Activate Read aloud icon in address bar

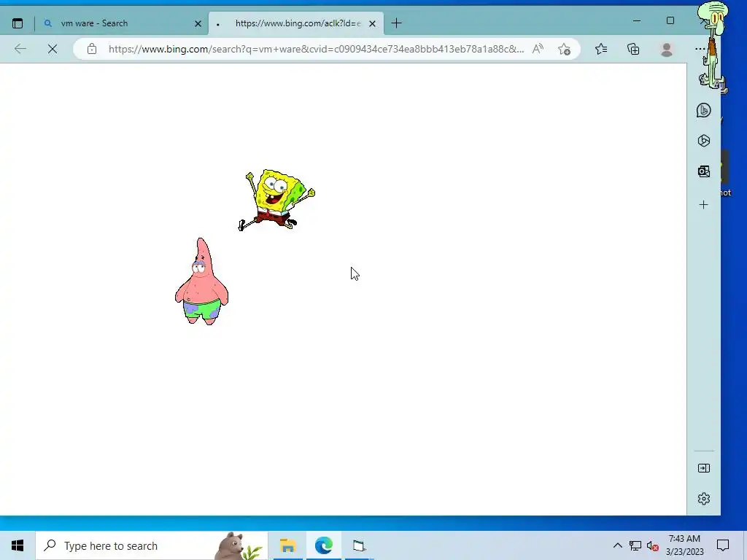coord(538,49)
